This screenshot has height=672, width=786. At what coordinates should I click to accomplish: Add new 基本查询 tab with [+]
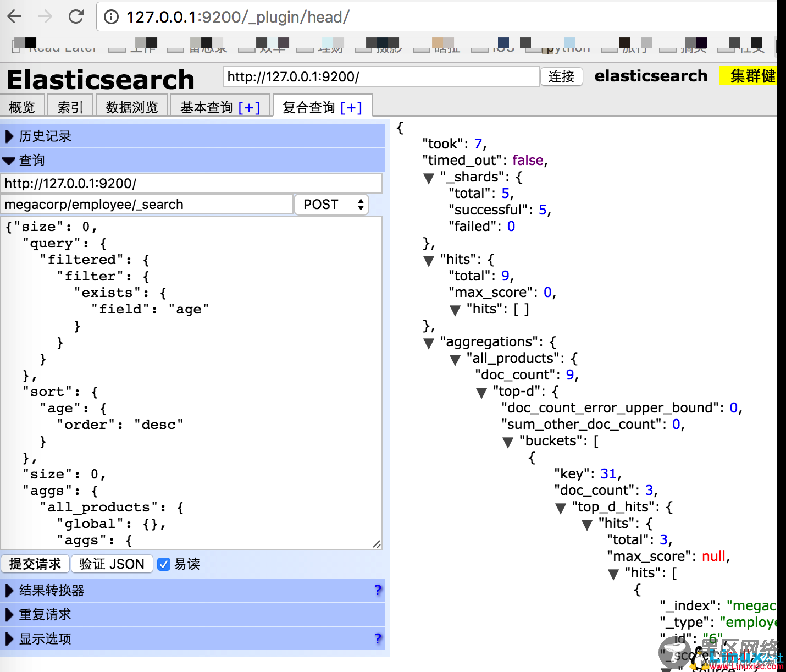coord(249,107)
